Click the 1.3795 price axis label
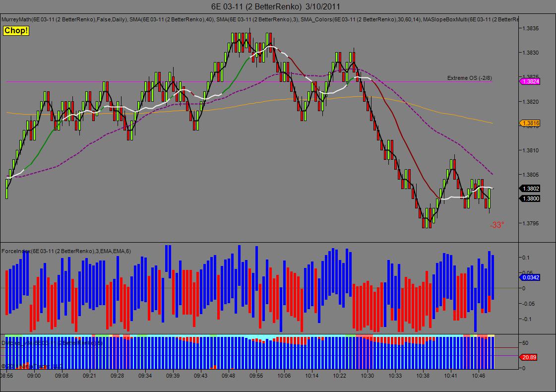Viewport: 556px width, 392px height. coord(531,223)
